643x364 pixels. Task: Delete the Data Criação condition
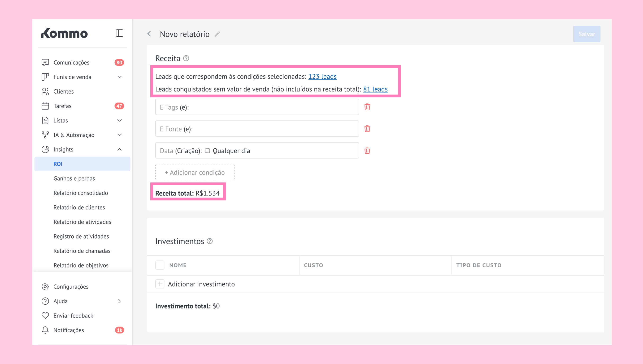coord(367,151)
